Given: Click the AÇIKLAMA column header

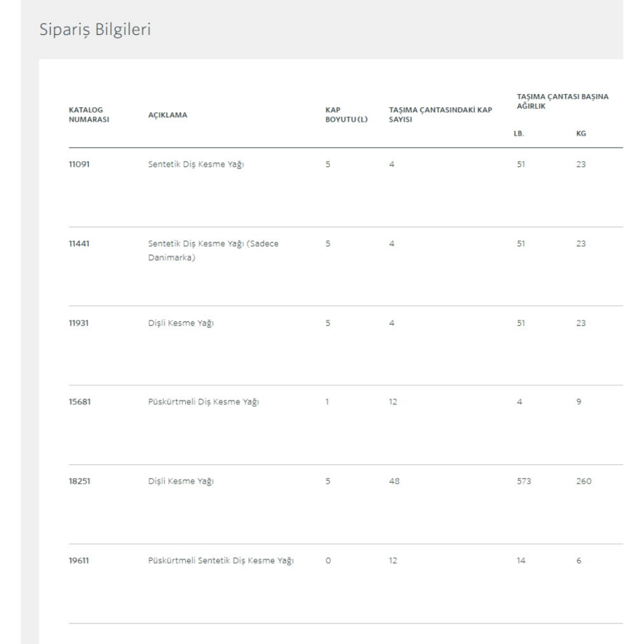Looking at the screenshot, I should 167,115.
